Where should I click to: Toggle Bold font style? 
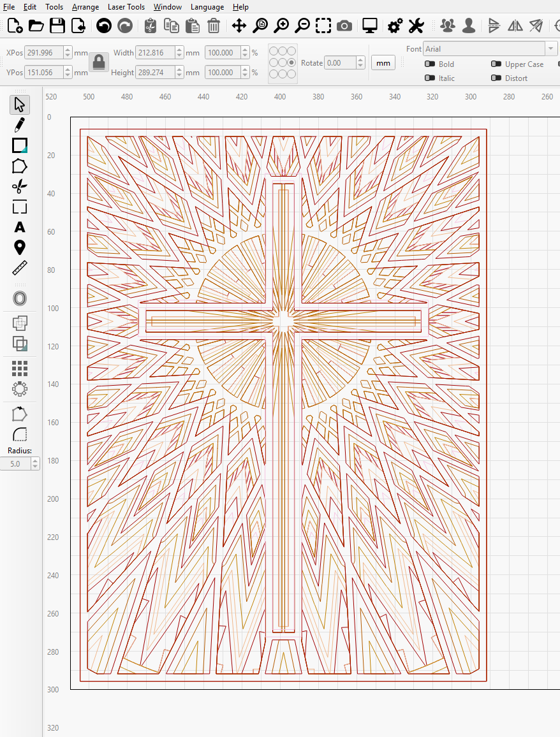pos(430,64)
